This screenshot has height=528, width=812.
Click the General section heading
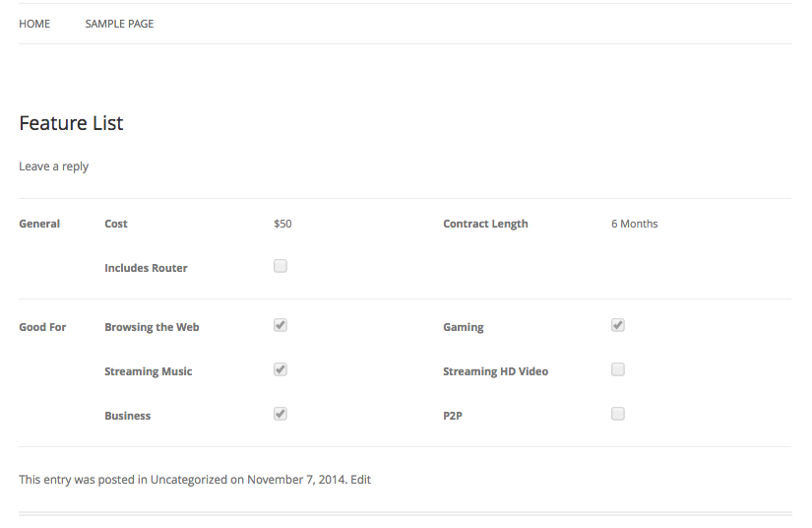coord(39,224)
